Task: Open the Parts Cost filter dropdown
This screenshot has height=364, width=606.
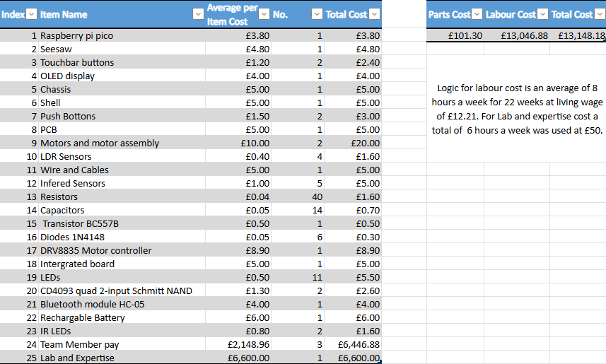Action: tap(477, 14)
